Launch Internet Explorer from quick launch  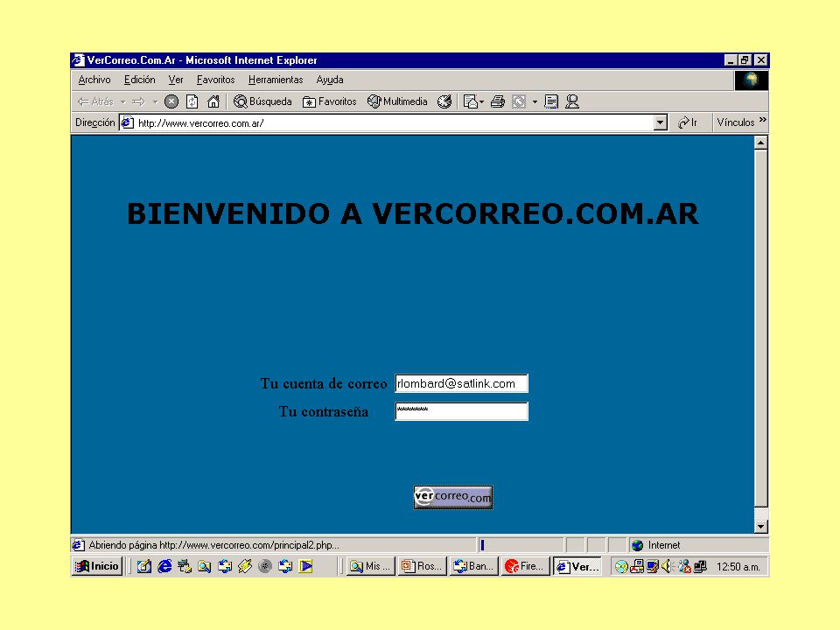[164, 566]
